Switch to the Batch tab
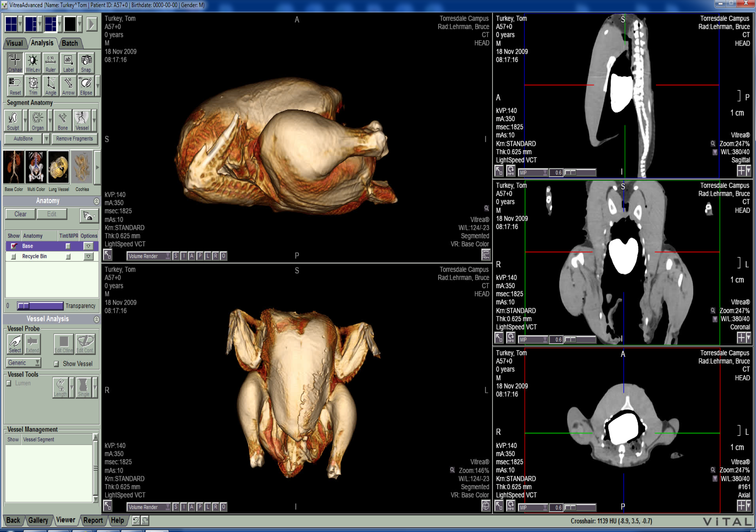756x532 pixels. pyautogui.click(x=70, y=43)
